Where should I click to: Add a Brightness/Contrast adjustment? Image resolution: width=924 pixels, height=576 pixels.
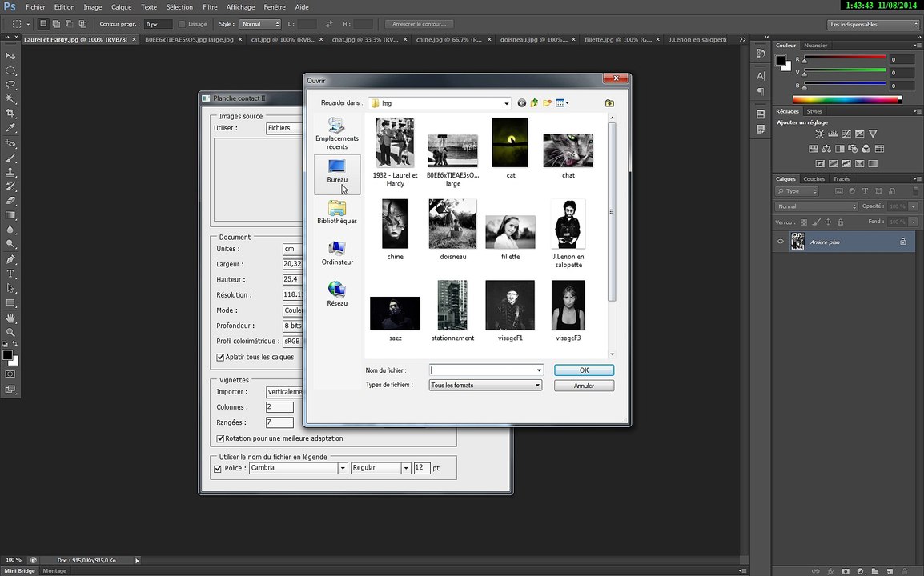coord(819,134)
